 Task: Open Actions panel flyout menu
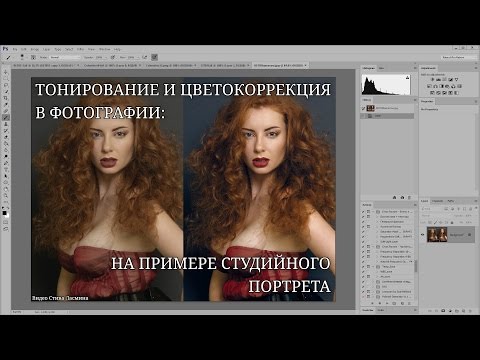415,205
